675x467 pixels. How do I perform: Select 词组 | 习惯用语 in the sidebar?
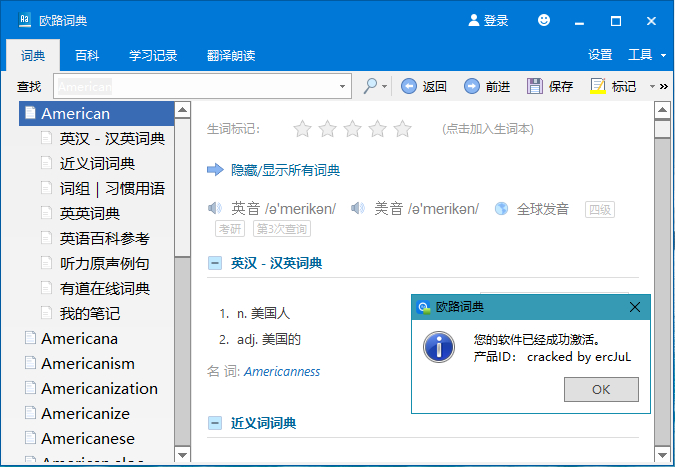click(x=112, y=189)
